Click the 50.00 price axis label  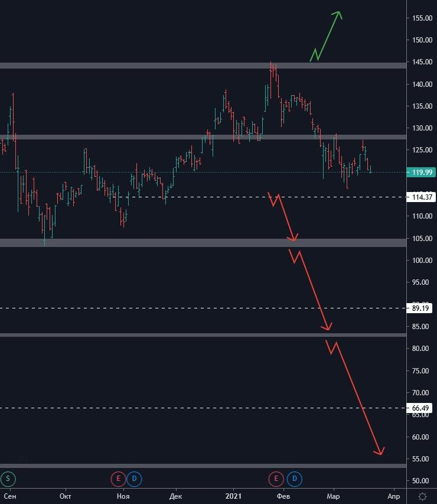420,481
